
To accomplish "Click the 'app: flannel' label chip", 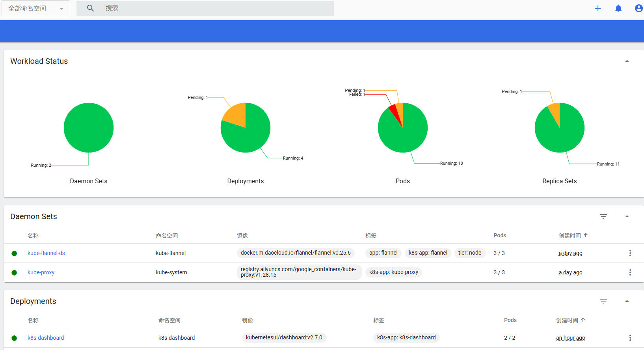I will [x=383, y=253].
